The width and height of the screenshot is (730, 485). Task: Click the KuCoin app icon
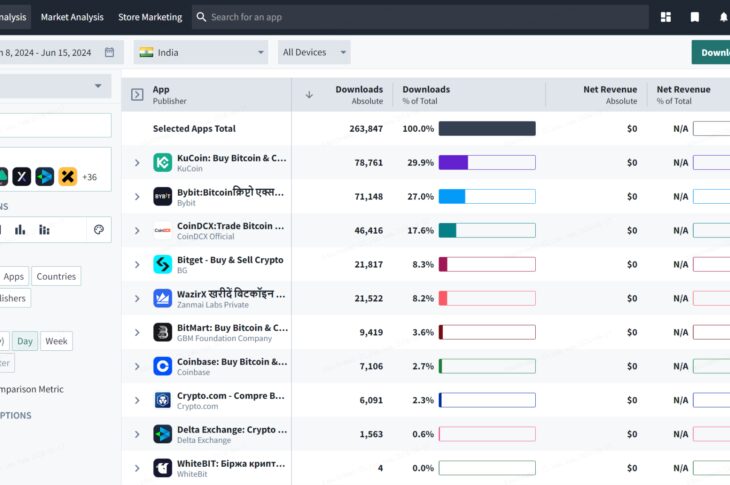click(163, 163)
